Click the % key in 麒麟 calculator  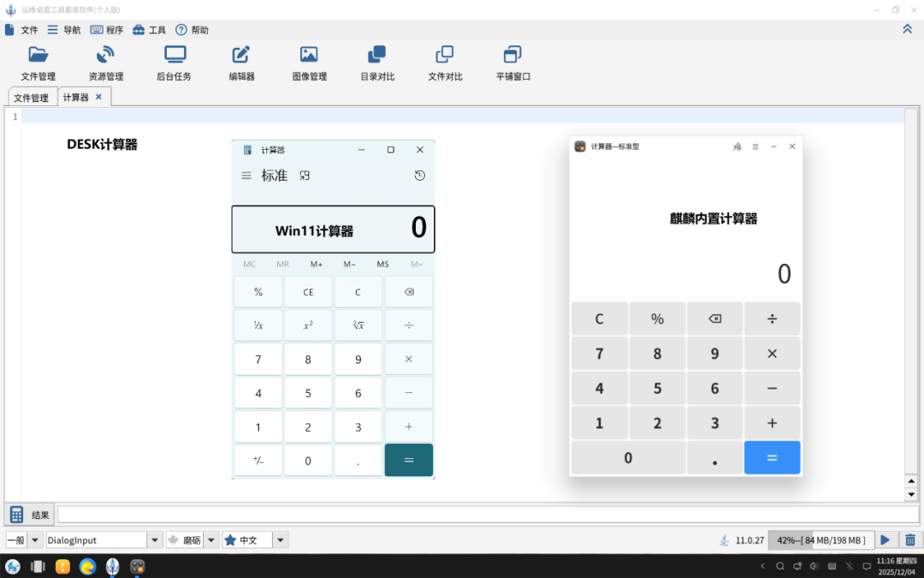coord(657,319)
